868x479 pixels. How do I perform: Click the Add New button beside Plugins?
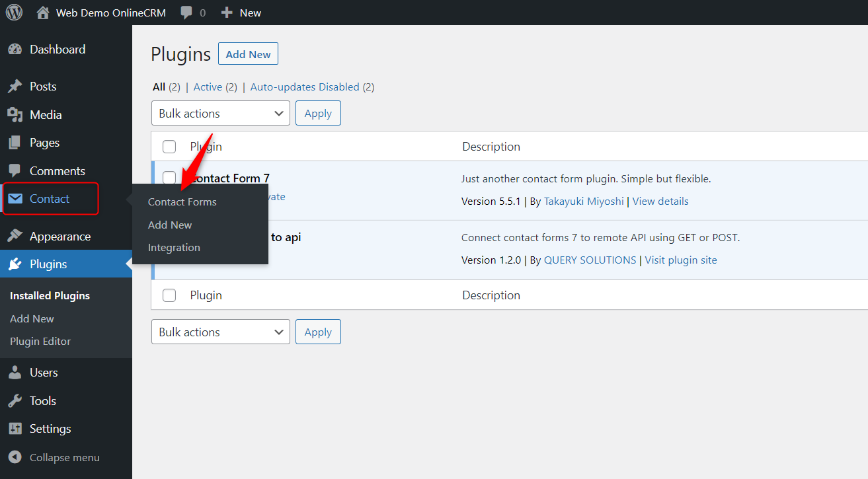248,54
